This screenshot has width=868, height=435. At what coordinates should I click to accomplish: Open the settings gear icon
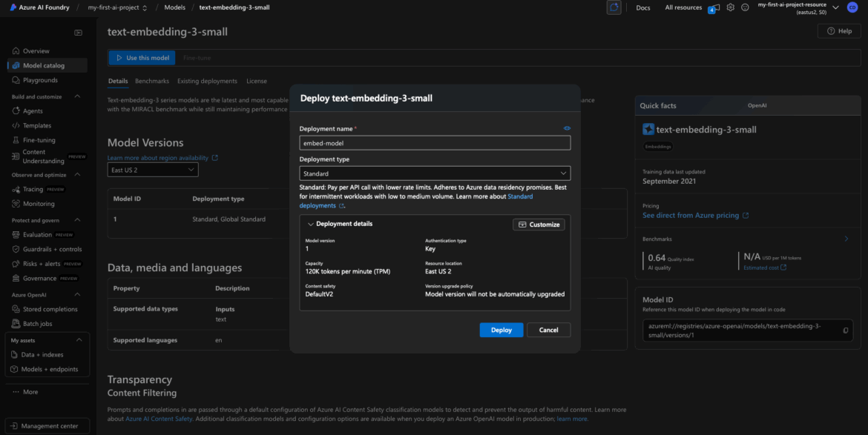coord(731,7)
